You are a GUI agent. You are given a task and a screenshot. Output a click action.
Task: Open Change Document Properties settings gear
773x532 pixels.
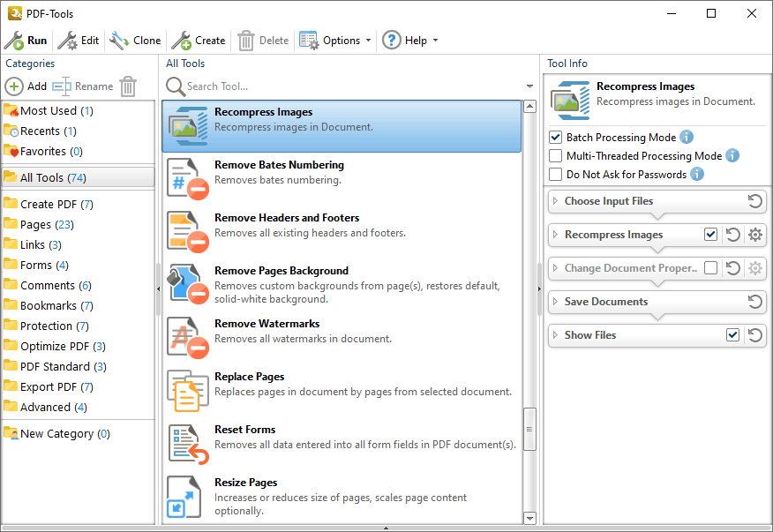(x=755, y=268)
